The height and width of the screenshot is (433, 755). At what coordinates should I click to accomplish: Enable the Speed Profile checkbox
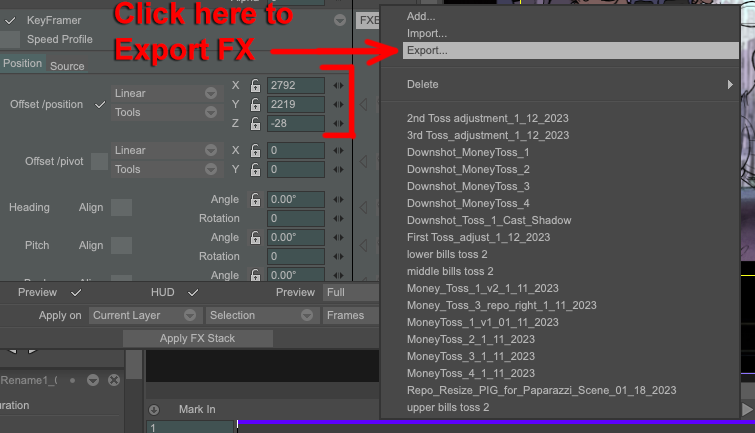pos(10,39)
